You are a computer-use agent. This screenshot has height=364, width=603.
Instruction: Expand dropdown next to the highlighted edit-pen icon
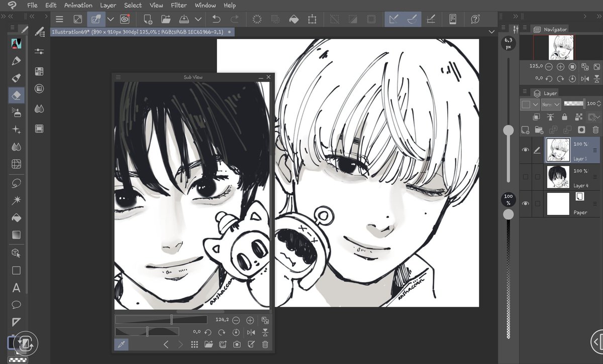tap(110, 19)
